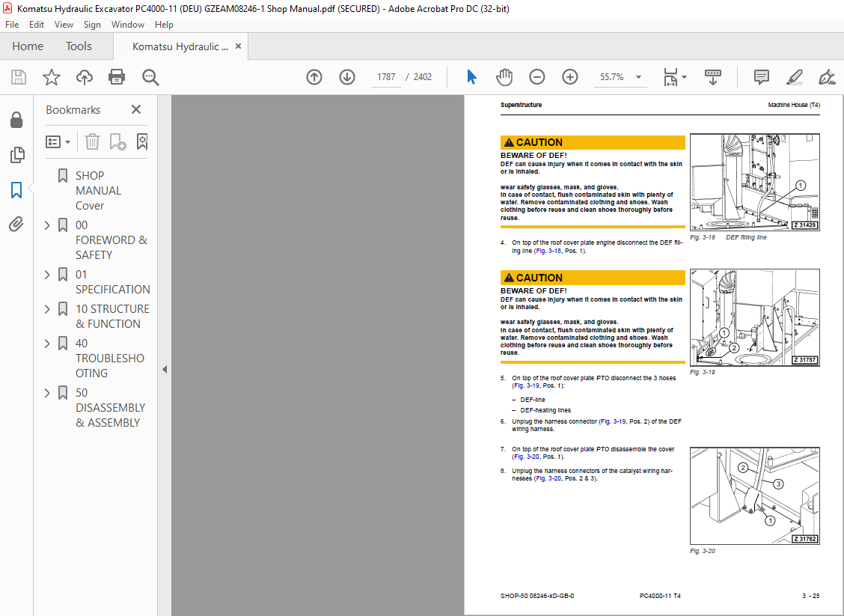Screen dimensions: 844x616
Task: Expand the 10 STRUCTURE & FUNCTION bookmark
Action: point(47,309)
